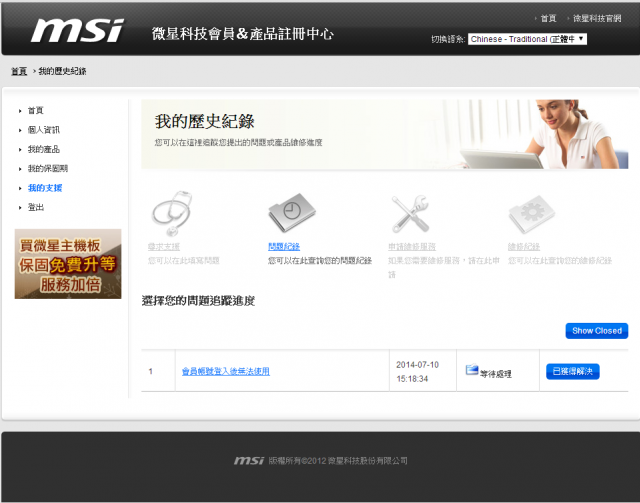Click 首頁 in the breadcrumb
This screenshot has height=503, width=640.
coord(19,71)
